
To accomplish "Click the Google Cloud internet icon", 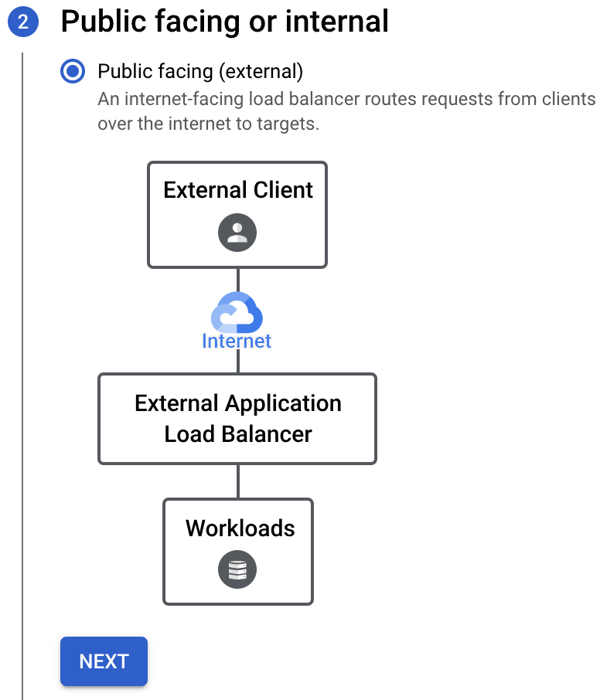I will pos(237,313).
